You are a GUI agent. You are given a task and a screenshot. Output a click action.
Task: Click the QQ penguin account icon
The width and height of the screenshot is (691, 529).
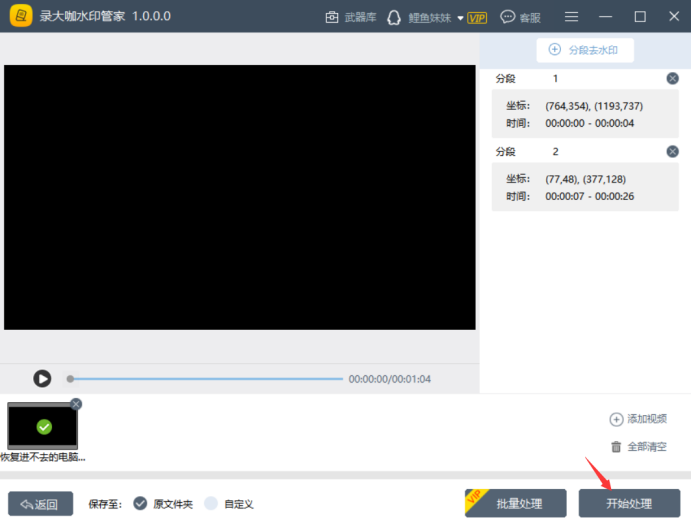point(394,18)
